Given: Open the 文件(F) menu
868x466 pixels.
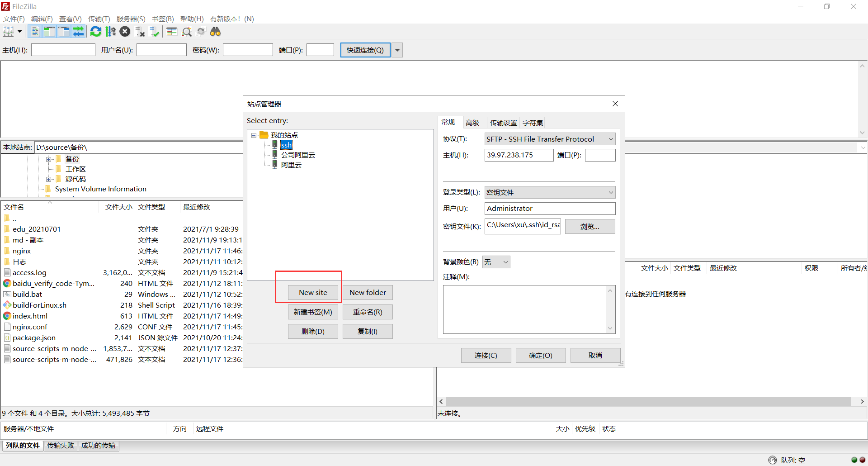Looking at the screenshot, I should click(14, 19).
